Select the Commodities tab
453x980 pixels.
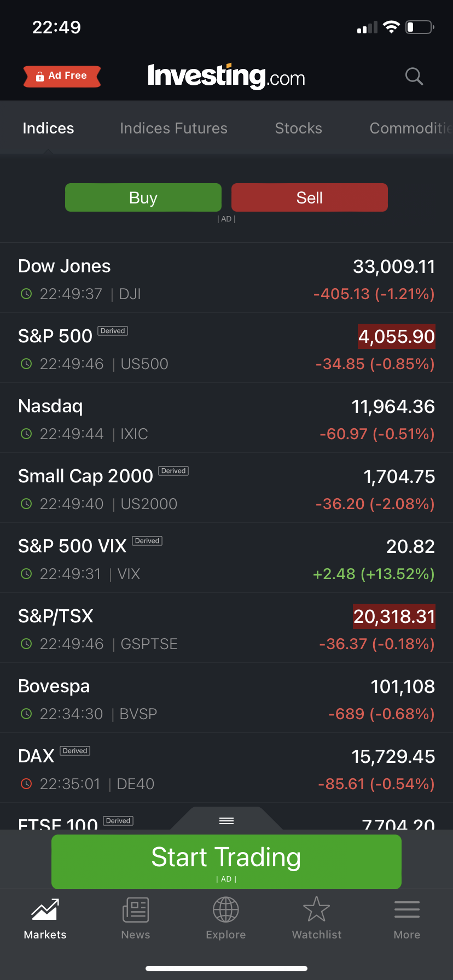click(x=410, y=129)
